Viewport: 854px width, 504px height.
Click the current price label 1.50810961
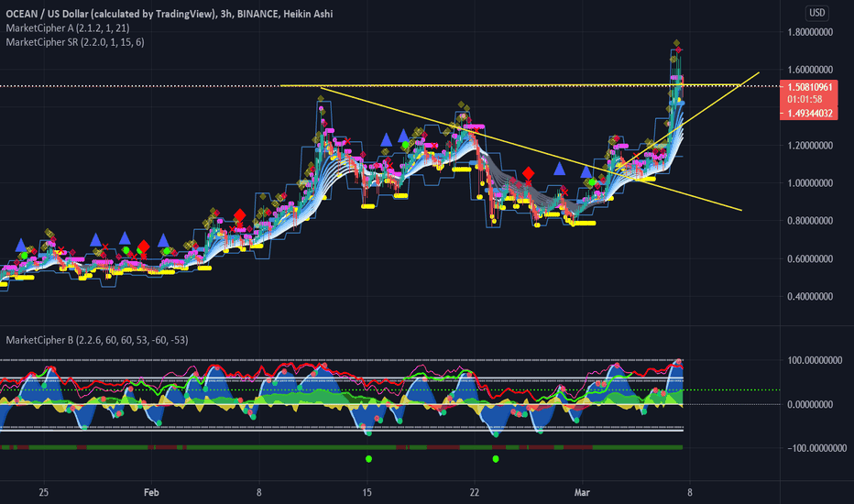[x=809, y=87]
